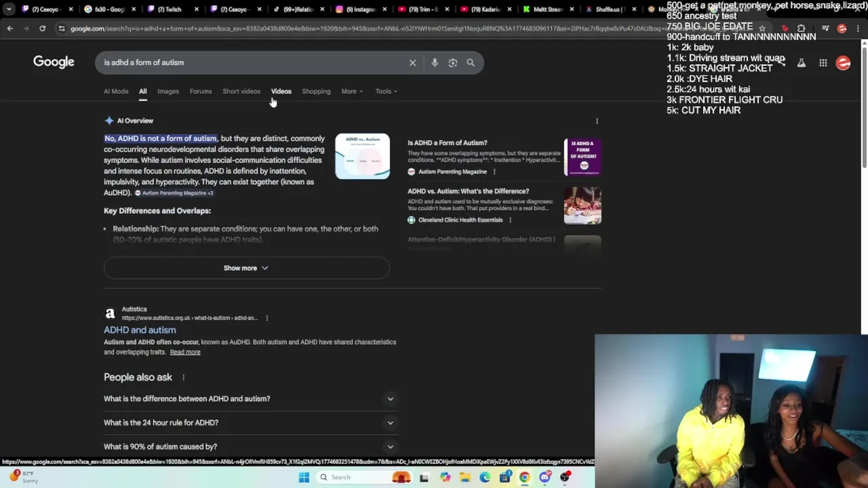This screenshot has width=868, height=488.
Task: Clear the search query with the X icon
Action: coord(412,62)
